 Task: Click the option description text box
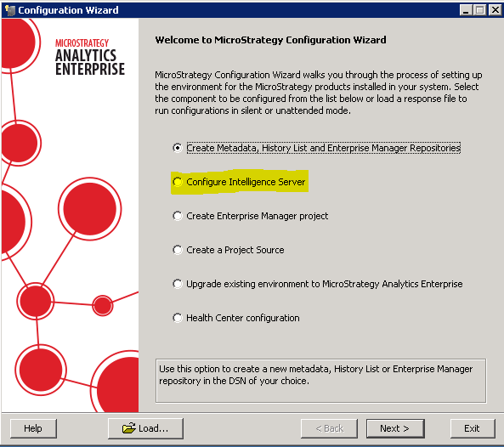point(320,381)
